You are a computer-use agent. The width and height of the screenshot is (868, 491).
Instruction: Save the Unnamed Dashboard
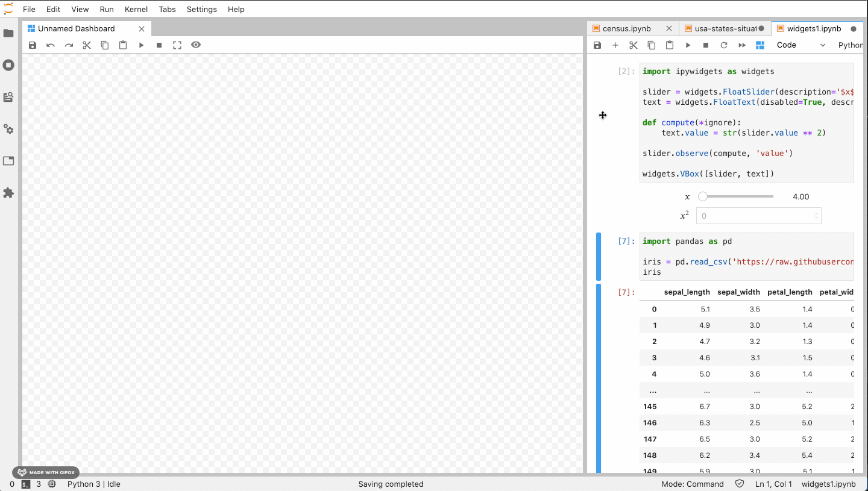pos(33,45)
